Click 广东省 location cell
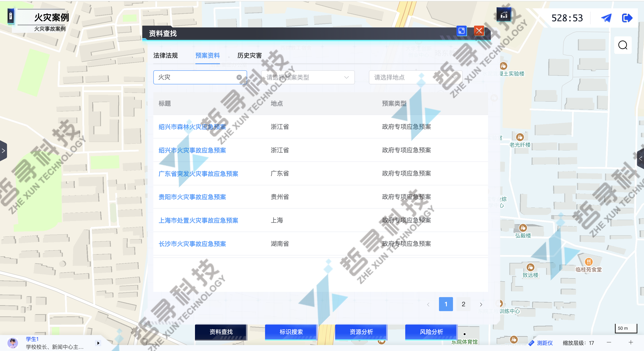 [x=280, y=174]
